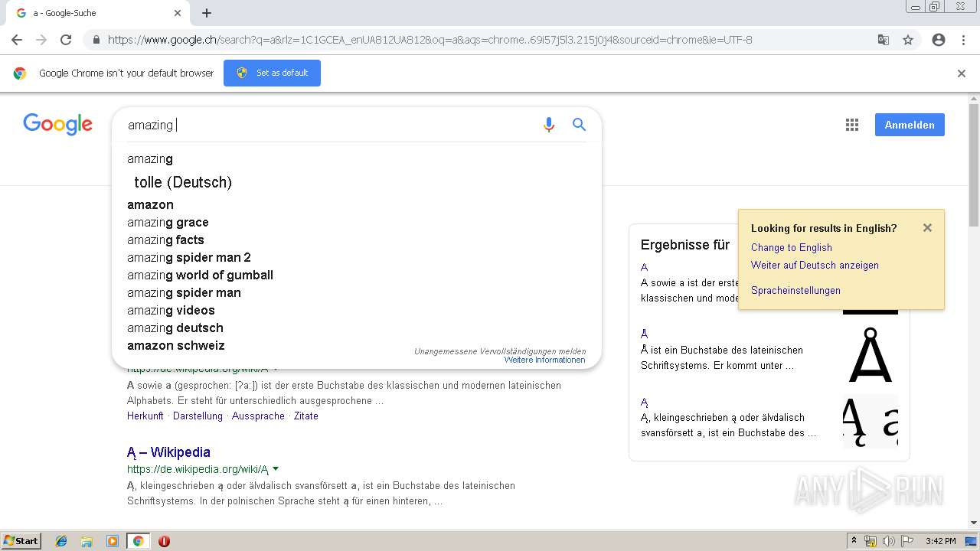Open the Google apps grid

coord(852,125)
